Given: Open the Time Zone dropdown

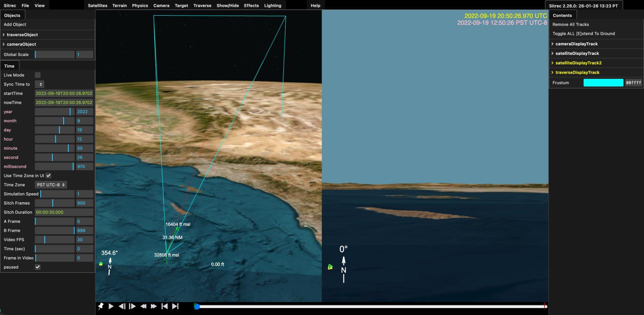Looking at the screenshot, I should 51,185.
